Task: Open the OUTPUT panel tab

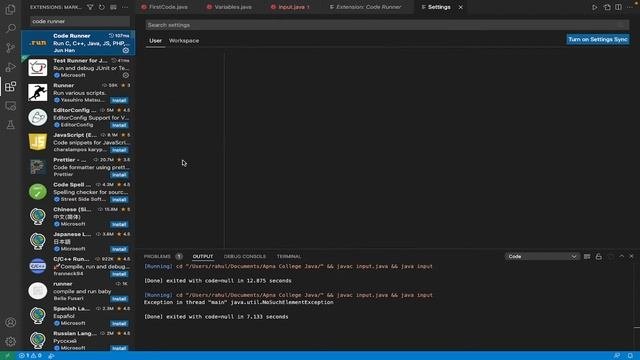Action: tap(203, 256)
